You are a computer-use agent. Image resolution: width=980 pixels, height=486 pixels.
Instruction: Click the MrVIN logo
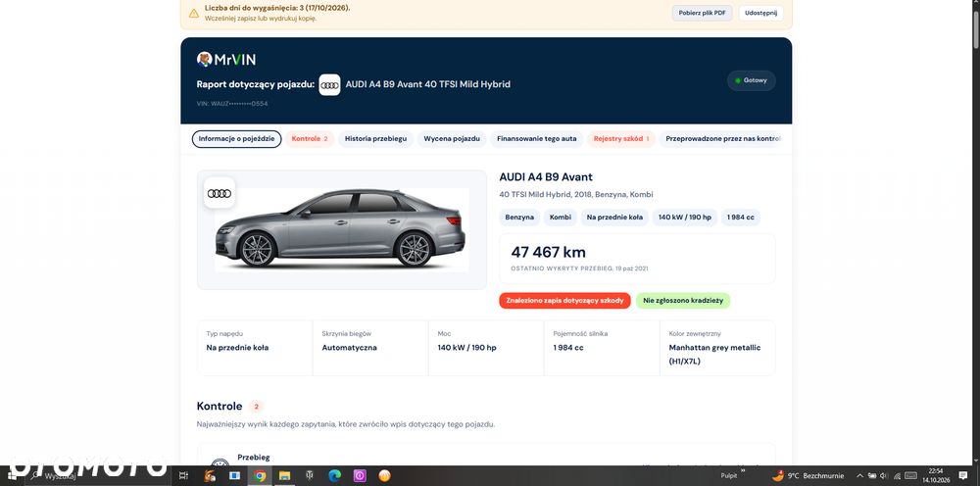point(225,60)
